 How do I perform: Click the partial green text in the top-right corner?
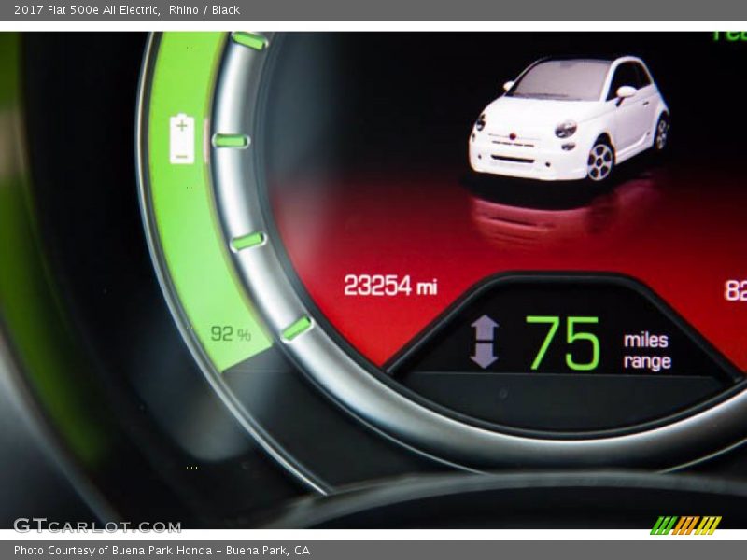(x=729, y=35)
